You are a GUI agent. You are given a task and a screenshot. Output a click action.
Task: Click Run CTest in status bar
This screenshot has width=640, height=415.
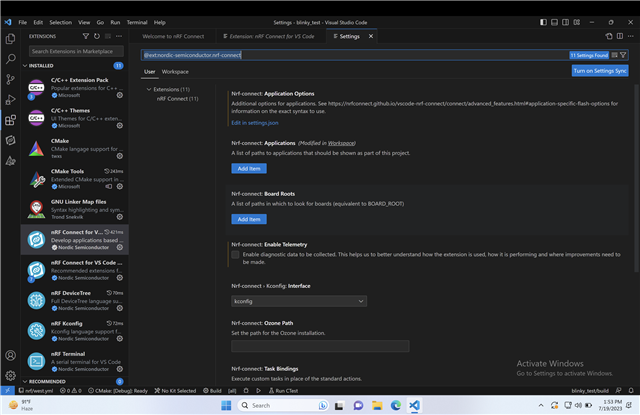283,391
